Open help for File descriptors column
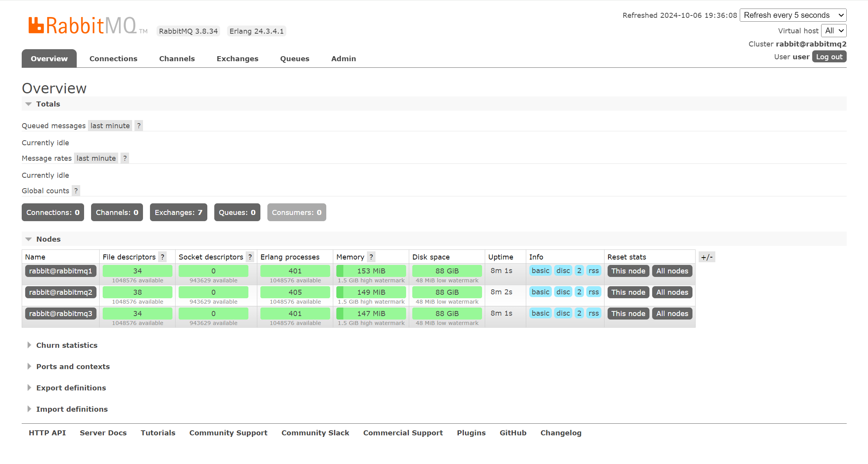The width and height of the screenshot is (868, 464). 163,257
